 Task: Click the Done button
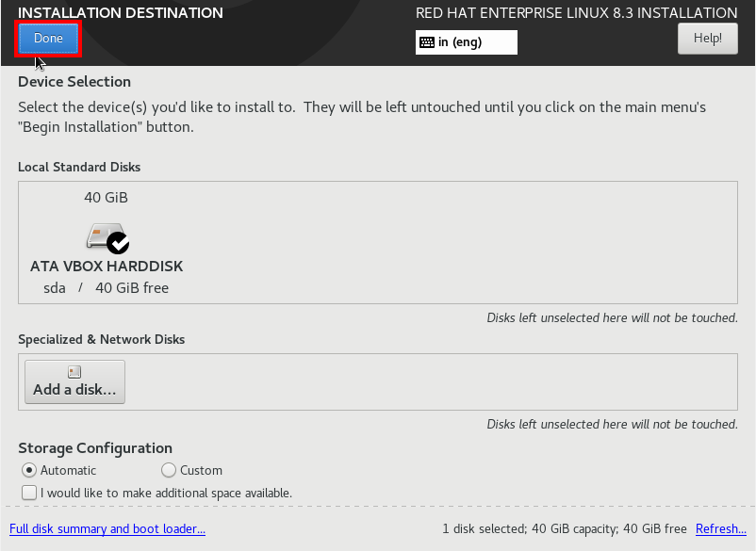pos(48,38)
